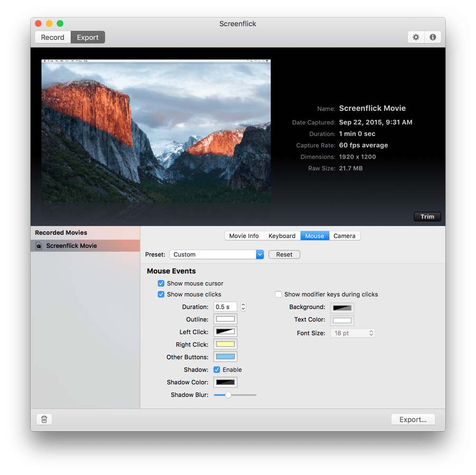
Task: Click the Export... button
Action: tap(413, 420)
